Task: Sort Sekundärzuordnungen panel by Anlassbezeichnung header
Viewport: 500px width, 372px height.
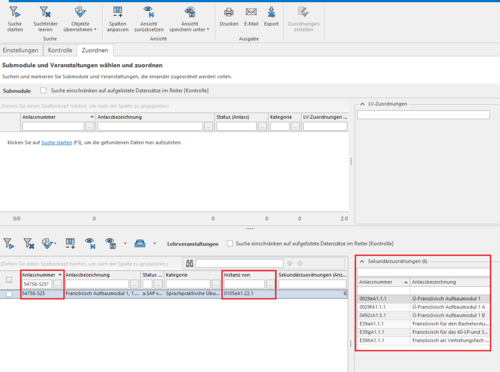Action: point(450,282)
